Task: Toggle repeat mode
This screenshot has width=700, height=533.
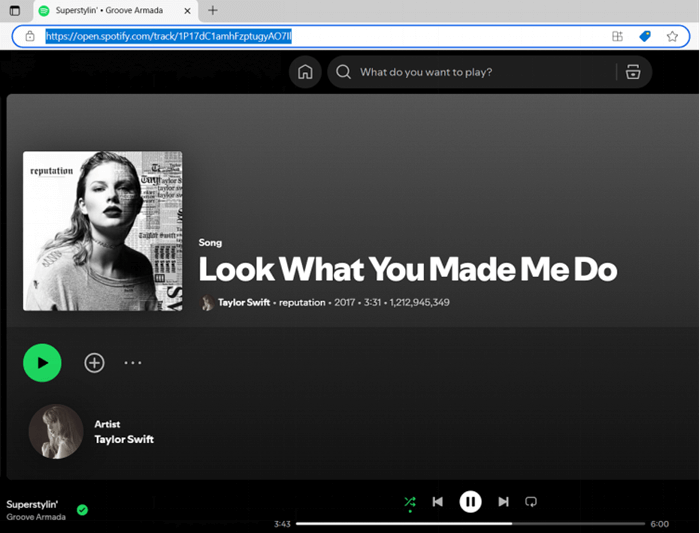Action: [531, 502]
